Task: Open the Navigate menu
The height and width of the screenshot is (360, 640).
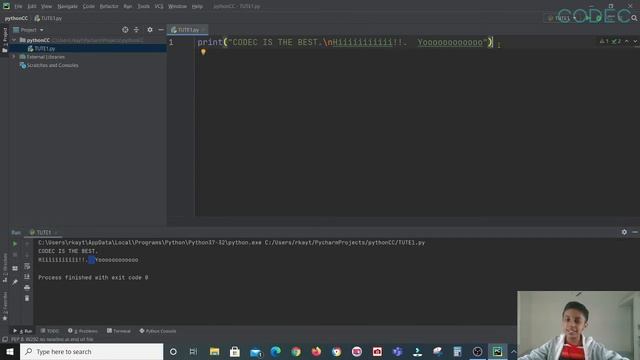Action: click(67, 7)
